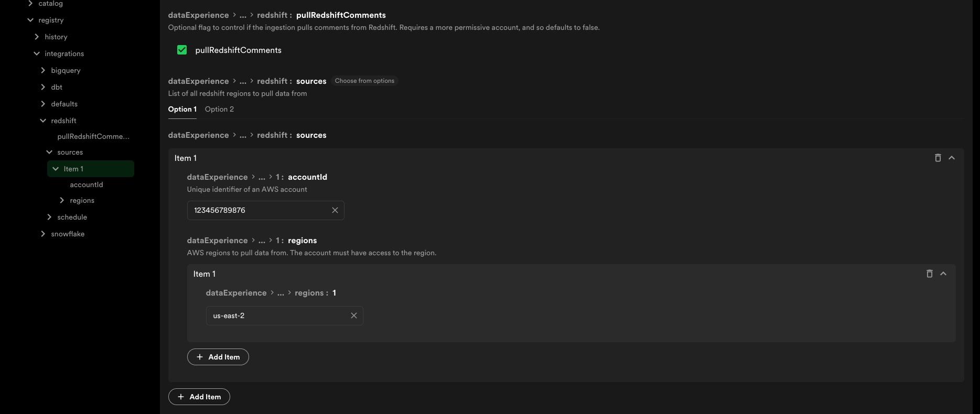Collapse the registry tree node
980x414 pixels.
pos(30,20)
